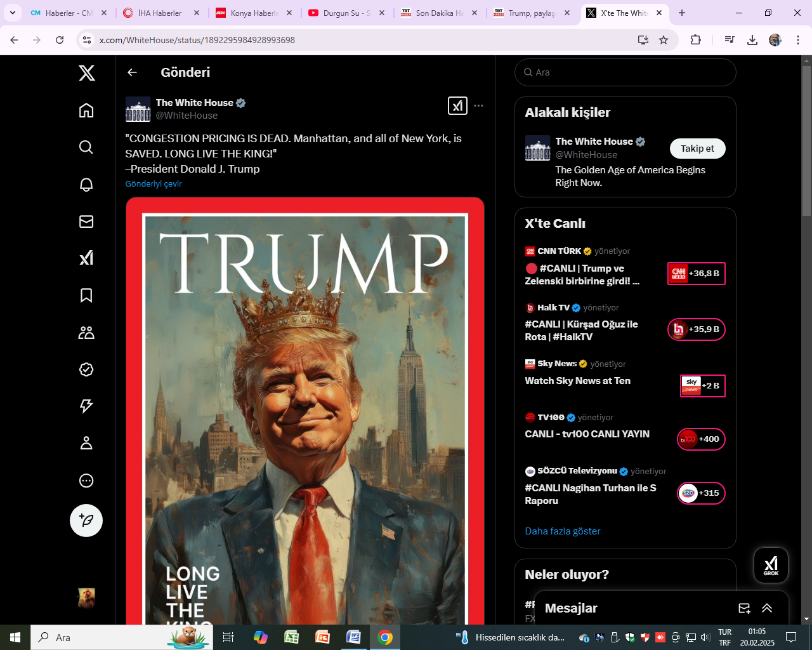This screenshot has height=650, width=812.
Task: Open Messages envelope icon in sidebar
Action: pos(86,221)
